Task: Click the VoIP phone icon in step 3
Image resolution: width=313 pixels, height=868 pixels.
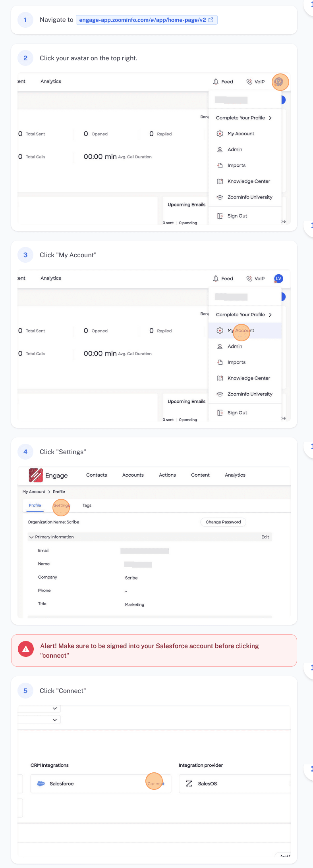Action: pos(249,279)
